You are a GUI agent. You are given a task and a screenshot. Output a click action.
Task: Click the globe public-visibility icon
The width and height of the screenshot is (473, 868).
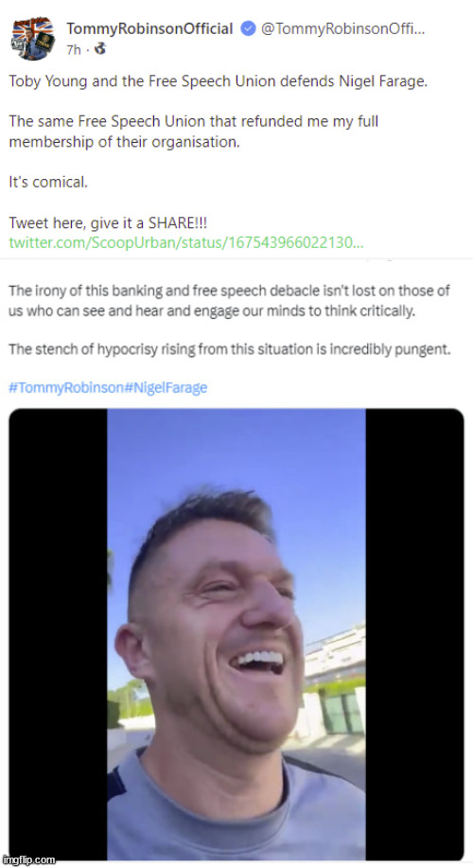pos(99,49)
